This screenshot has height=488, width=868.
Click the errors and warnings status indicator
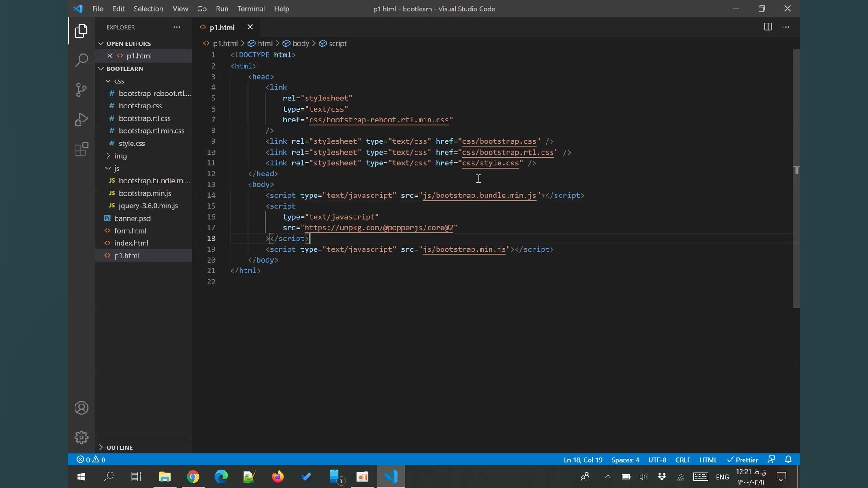[x=91, y=460]
